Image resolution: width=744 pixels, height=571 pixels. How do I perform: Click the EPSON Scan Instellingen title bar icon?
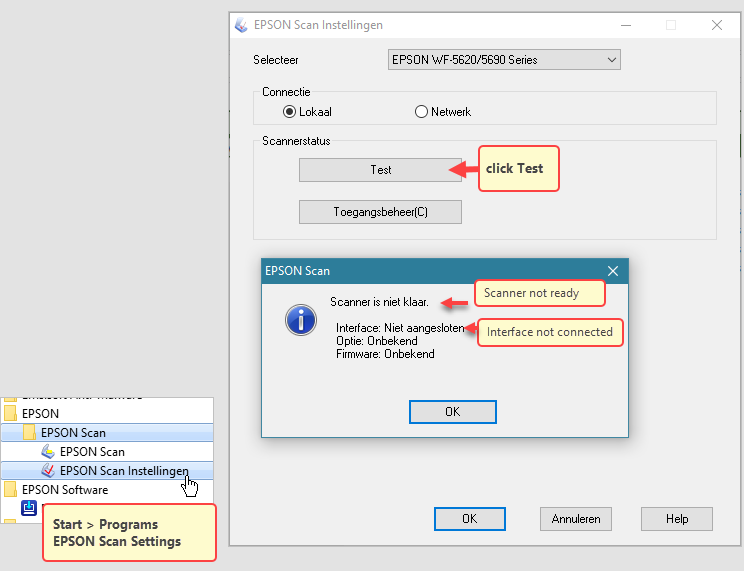pyautogui.click(x=241, y=25)
